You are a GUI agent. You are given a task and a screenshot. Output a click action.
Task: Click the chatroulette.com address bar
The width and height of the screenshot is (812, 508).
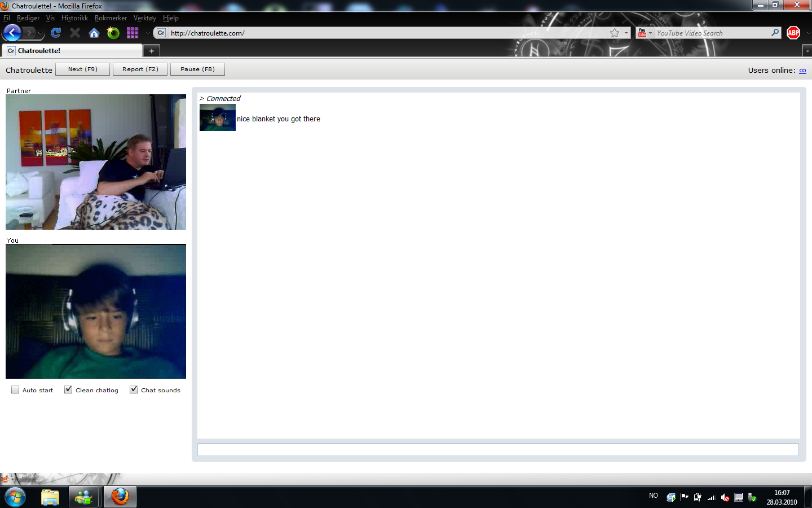[x=386, y=33]
